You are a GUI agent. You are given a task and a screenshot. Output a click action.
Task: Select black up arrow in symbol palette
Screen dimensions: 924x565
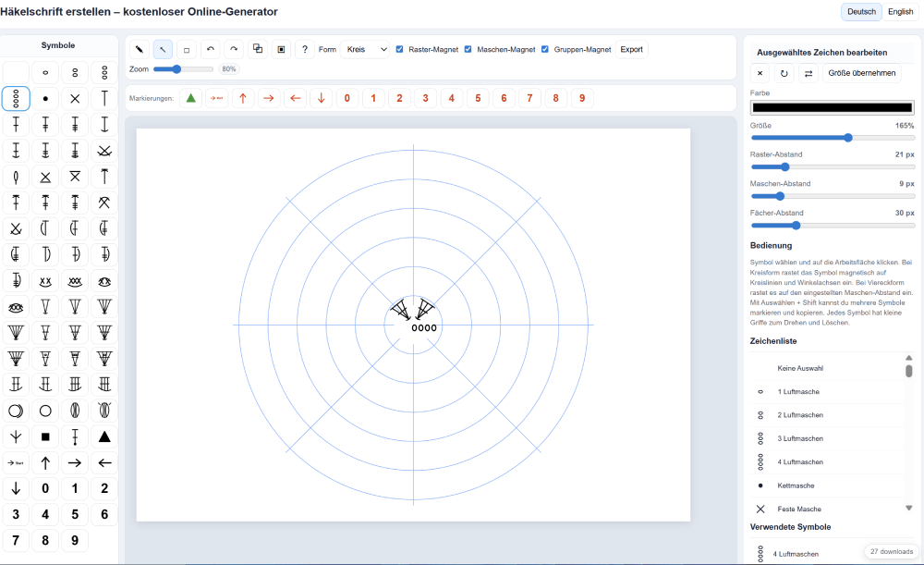click(x=45, y=463)
